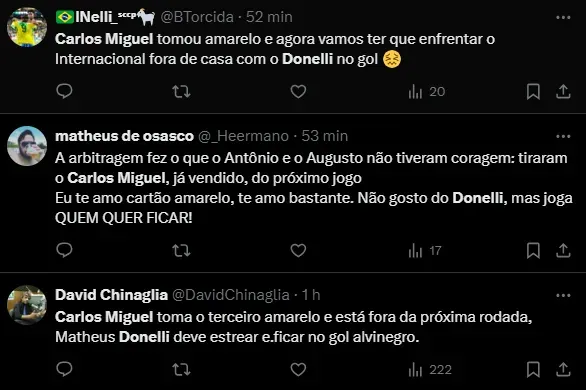Viewport: 586px width, 390px height.
Task: Open matheus de osasco profile name
Action: pos(124,136)
